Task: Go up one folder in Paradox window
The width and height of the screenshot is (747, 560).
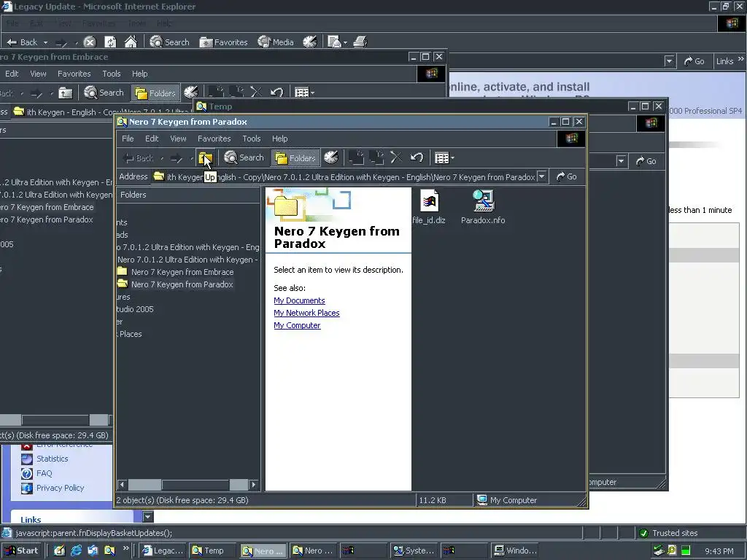Action: coord(205,157)
